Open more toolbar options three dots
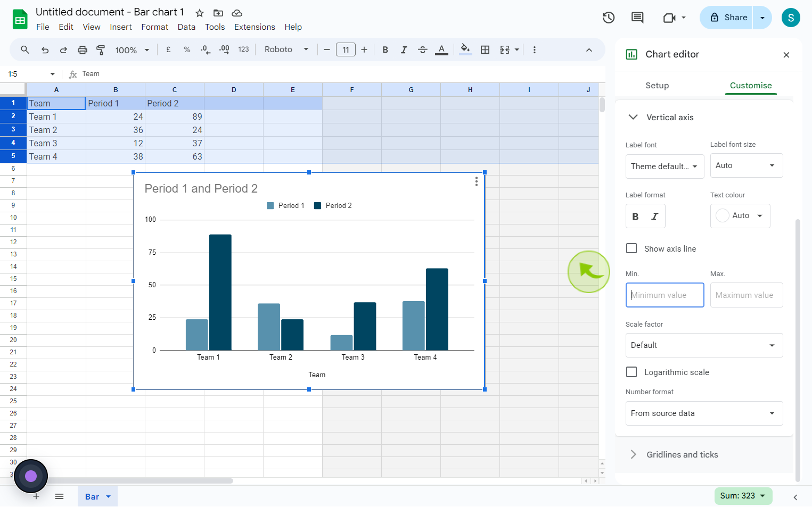 coord(535,49)
